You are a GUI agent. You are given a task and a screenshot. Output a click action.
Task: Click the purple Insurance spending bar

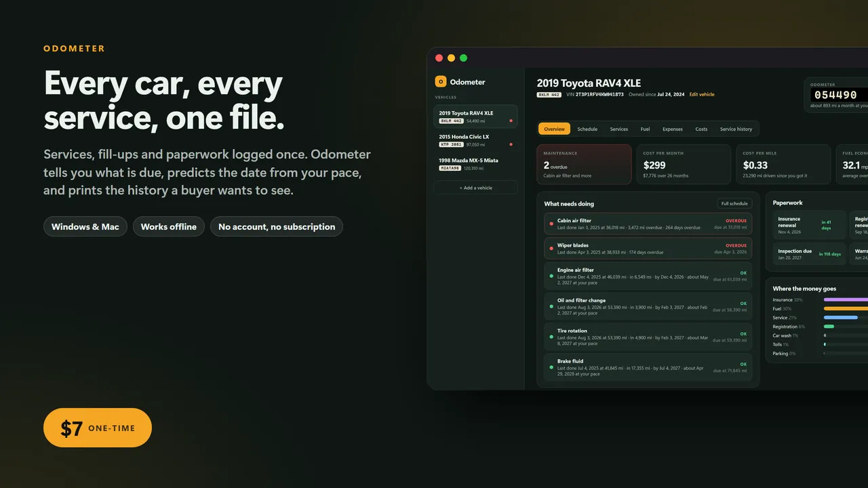(x=846, y=300)
